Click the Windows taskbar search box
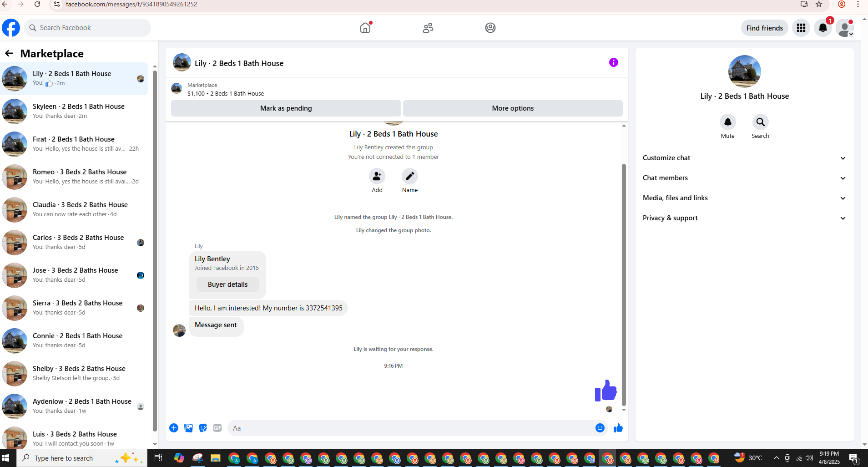The image size is (868, 467). point(82,458)
